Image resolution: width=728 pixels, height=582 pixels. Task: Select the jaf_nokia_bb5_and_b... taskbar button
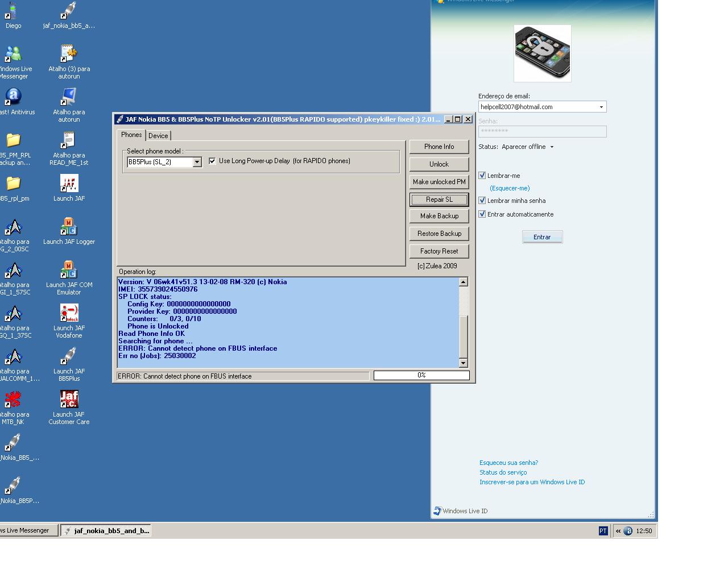[105, 531]
